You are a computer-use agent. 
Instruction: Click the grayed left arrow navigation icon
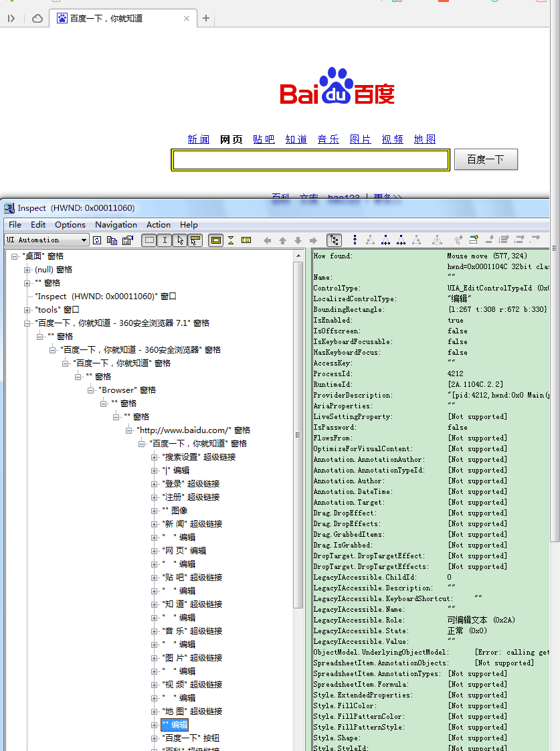click(268, 240)
